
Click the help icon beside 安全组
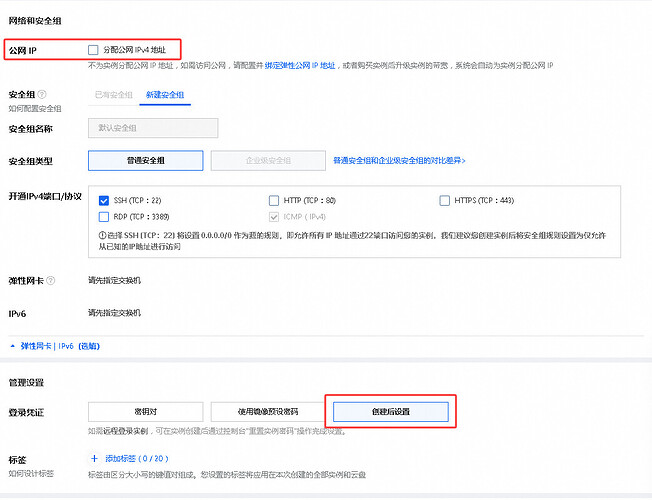(42, 94)
